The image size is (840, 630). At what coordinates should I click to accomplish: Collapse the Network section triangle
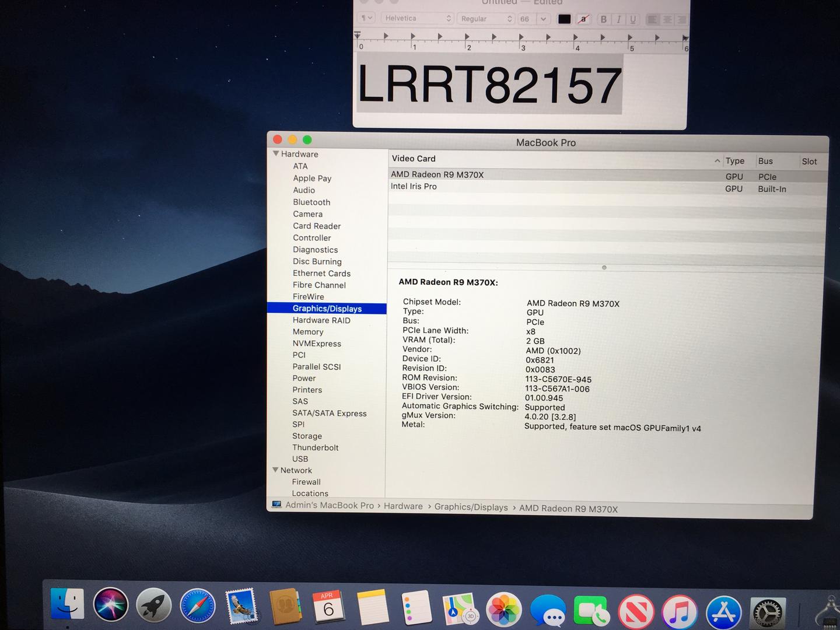[275, 470]
